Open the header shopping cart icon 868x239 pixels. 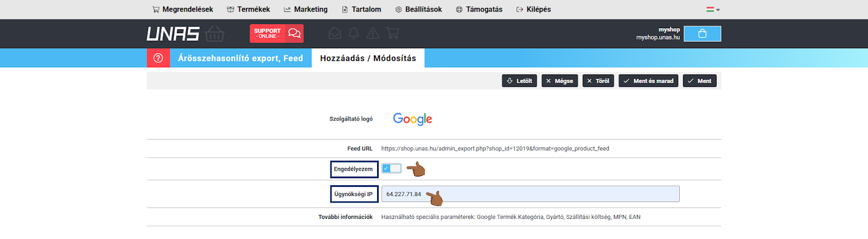pos(393,34)
